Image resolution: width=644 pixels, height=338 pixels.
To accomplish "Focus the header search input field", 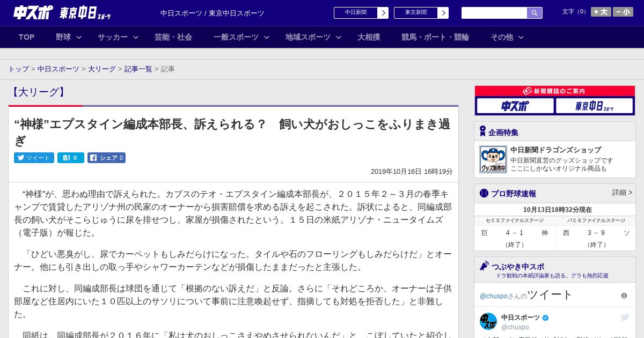I will point(494,13).
